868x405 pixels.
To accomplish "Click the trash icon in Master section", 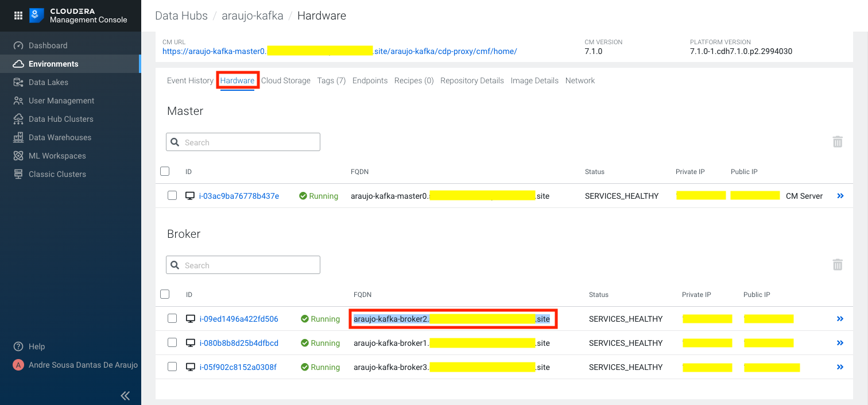I will [x=838, y=142].
